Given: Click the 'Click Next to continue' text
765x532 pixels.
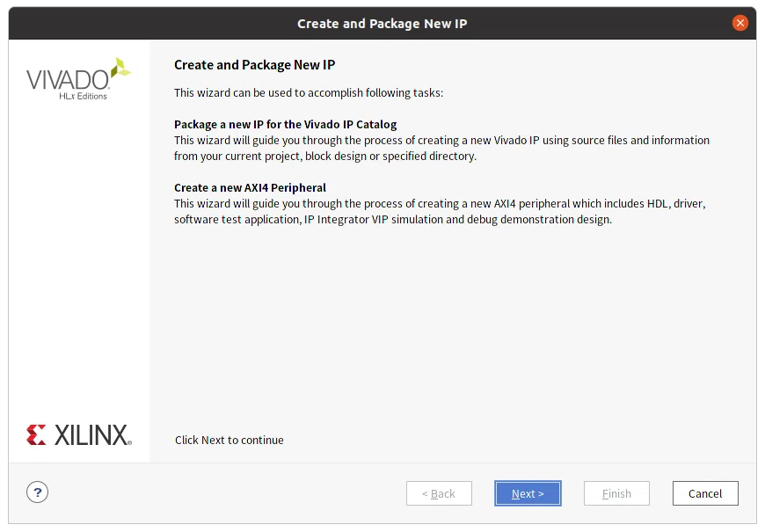Looking at the screenshot, I should pyautogui.click(x=229, y=441).
